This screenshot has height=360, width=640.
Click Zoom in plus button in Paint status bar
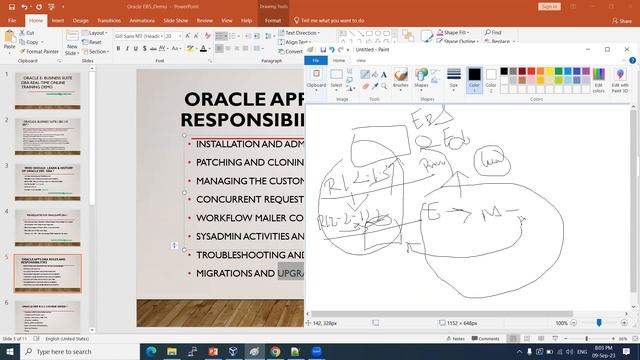pyautogui.click(x=624, y=323)
